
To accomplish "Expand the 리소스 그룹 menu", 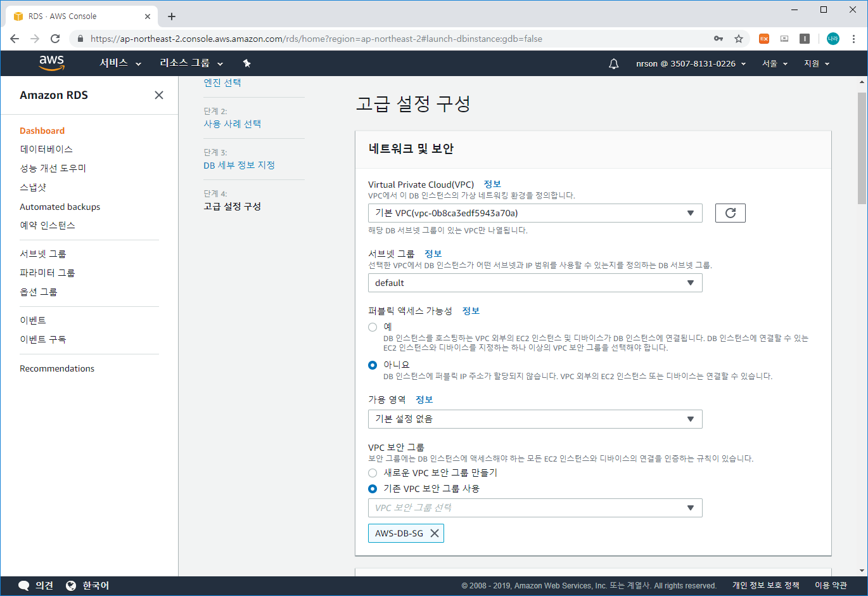I will [191, 63].
